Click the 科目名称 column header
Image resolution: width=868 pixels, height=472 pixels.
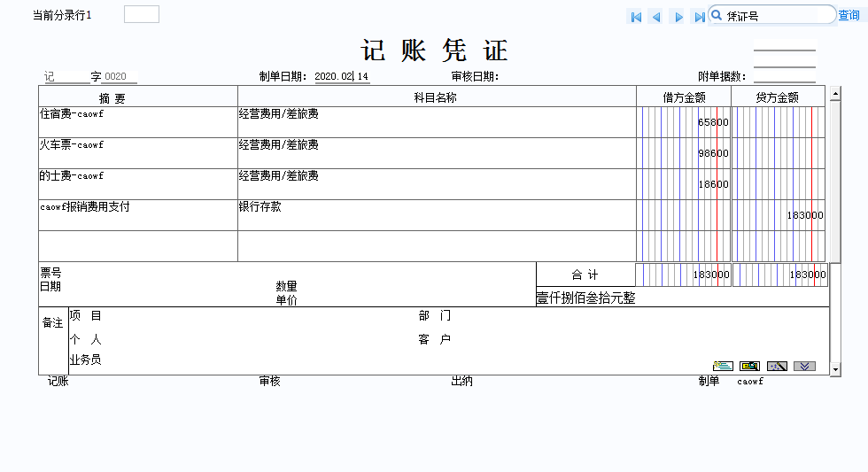[437, 97]
